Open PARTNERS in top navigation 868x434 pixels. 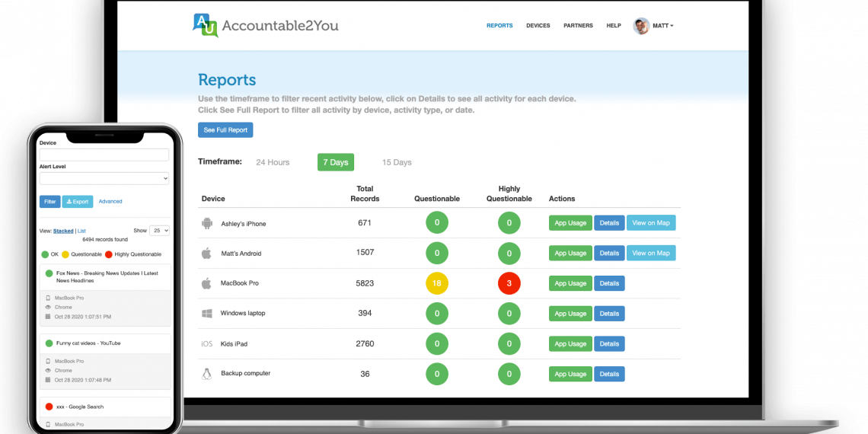pos(578,25)
